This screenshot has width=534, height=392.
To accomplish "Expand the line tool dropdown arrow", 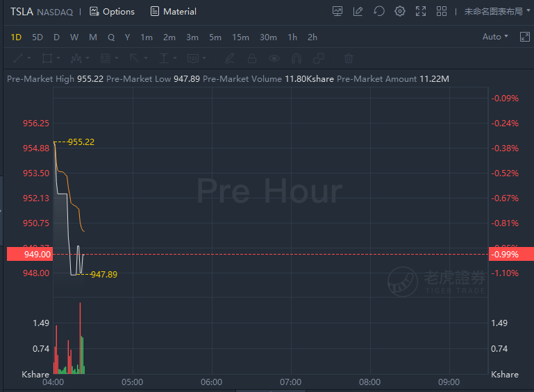I will pos(29,58).
